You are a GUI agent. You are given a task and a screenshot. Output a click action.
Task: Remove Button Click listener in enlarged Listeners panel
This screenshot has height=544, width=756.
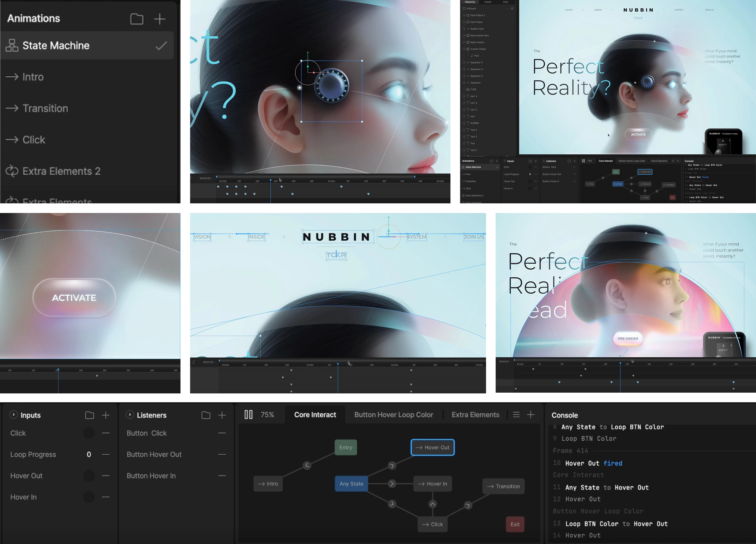(x=222, y=433)
